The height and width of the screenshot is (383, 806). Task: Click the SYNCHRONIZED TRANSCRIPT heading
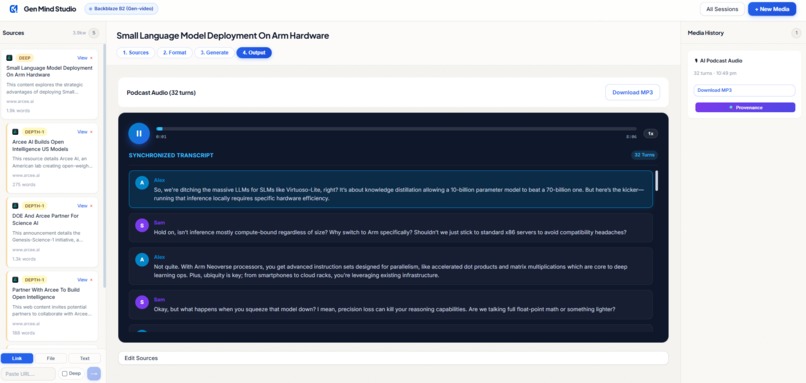click(171, 155)
